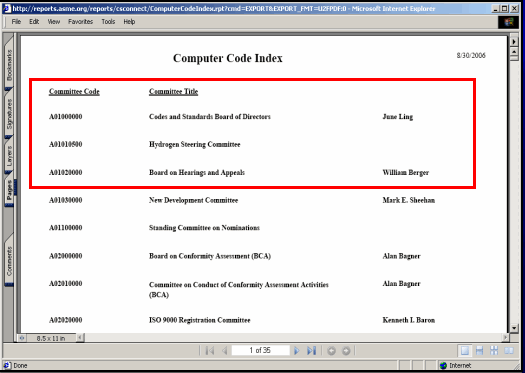Go to previous page arrow
Screen dimensions: 525x373
pos(225,351)
